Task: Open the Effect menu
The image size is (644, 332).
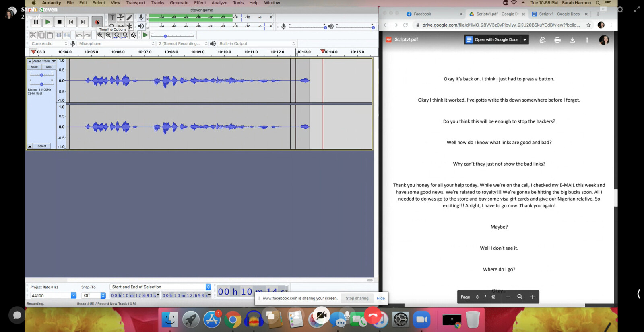Action: (x=200, y=3)
